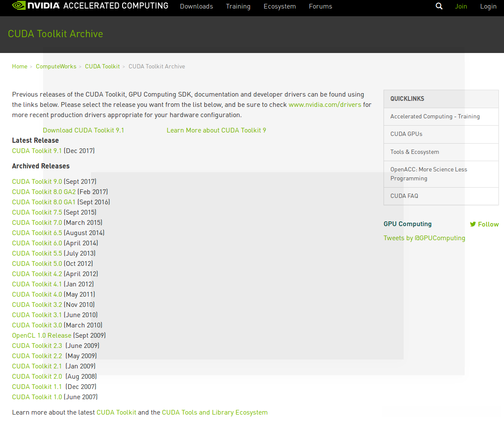This screenshot has height=421, width=504.
Task: Open CUDA Toolkit 7.5 link
Action: [37, 212]
